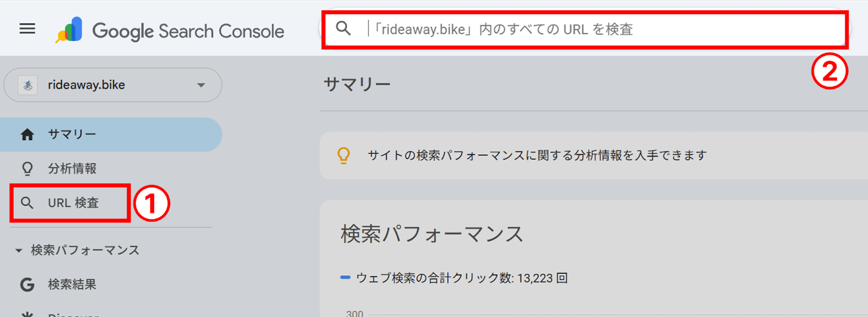Click the サイトの検索パフォーマンス insights banner text
Image resolution: width=868 pixels, height=317 pixels.
point(537,156)
